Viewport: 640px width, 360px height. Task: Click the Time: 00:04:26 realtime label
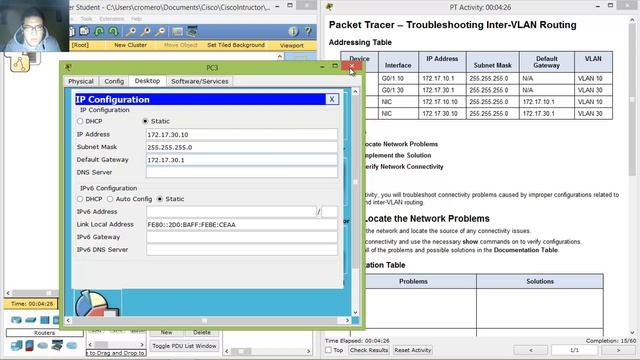click(31, 304)
